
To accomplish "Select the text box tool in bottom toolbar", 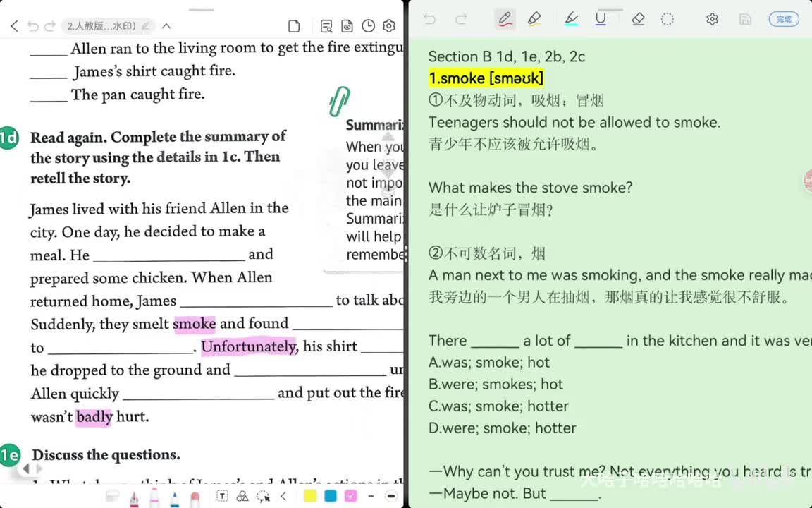I will [x=221, y=497].
